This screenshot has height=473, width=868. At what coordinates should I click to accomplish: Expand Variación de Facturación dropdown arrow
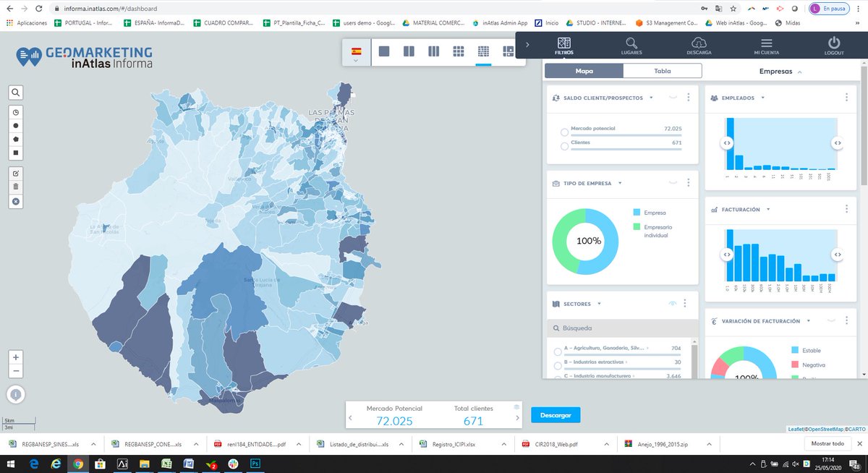click(808, 321)
